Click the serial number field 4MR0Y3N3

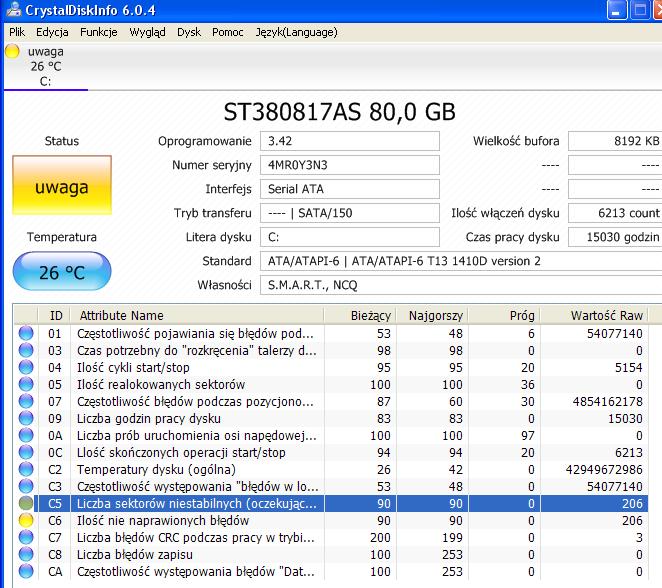tap(350, 165)
